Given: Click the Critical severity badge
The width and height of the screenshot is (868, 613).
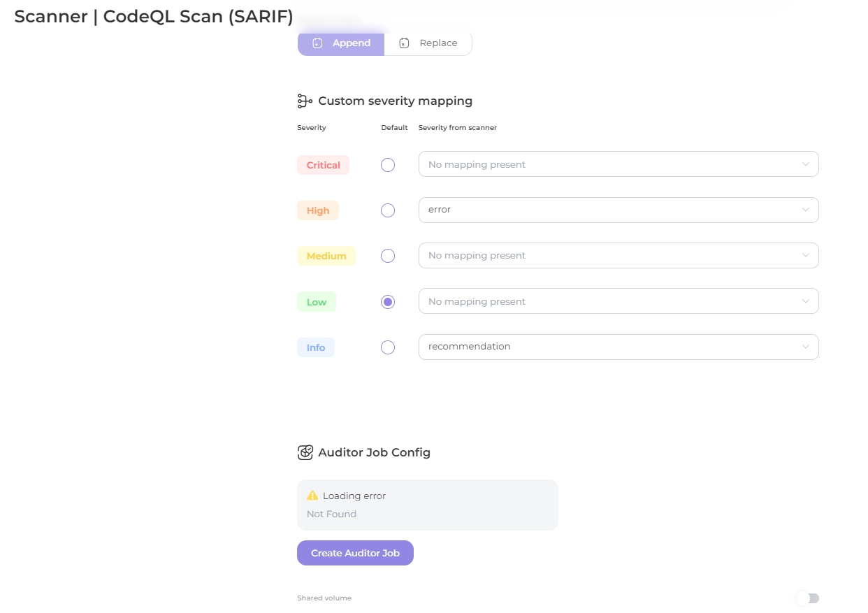Looking at the screenshot, I should (323, 165).
